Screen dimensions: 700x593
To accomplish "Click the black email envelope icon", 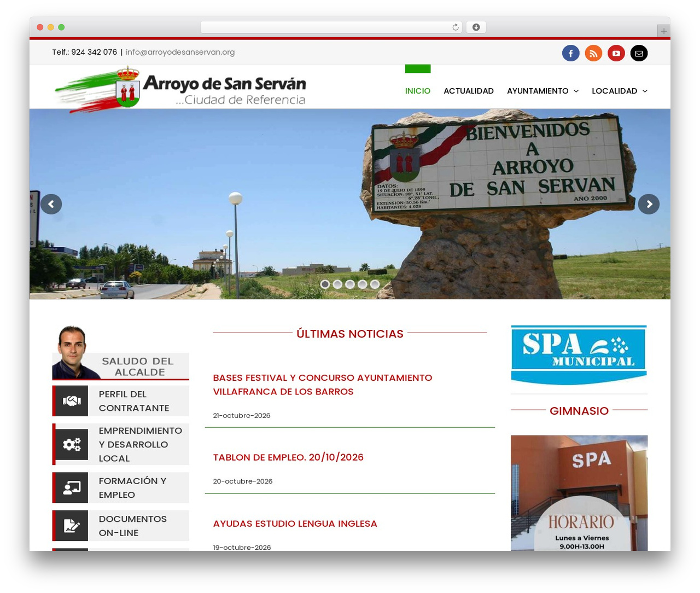I will point(639,53).
